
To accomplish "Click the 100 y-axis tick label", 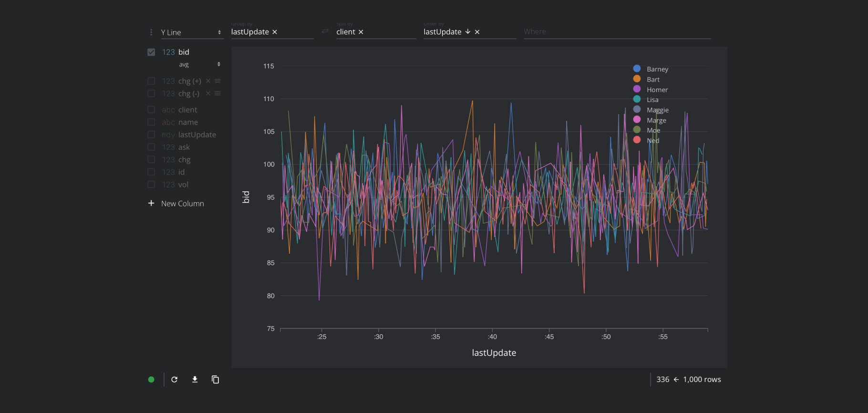I will point(269,165).
